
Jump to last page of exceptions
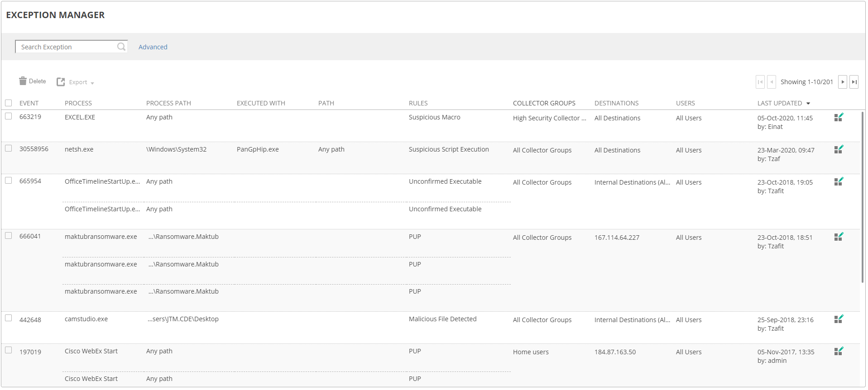854,82
